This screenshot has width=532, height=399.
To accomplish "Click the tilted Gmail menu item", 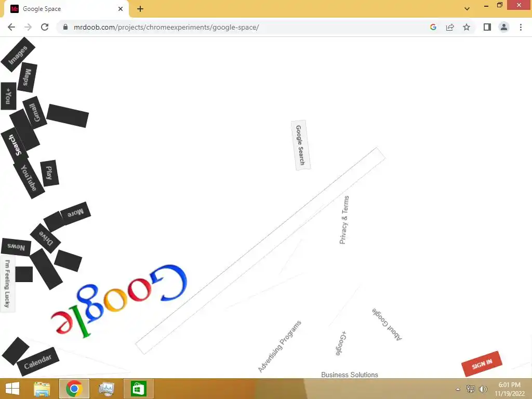I will pyautogui.click(x=35, y=113).
